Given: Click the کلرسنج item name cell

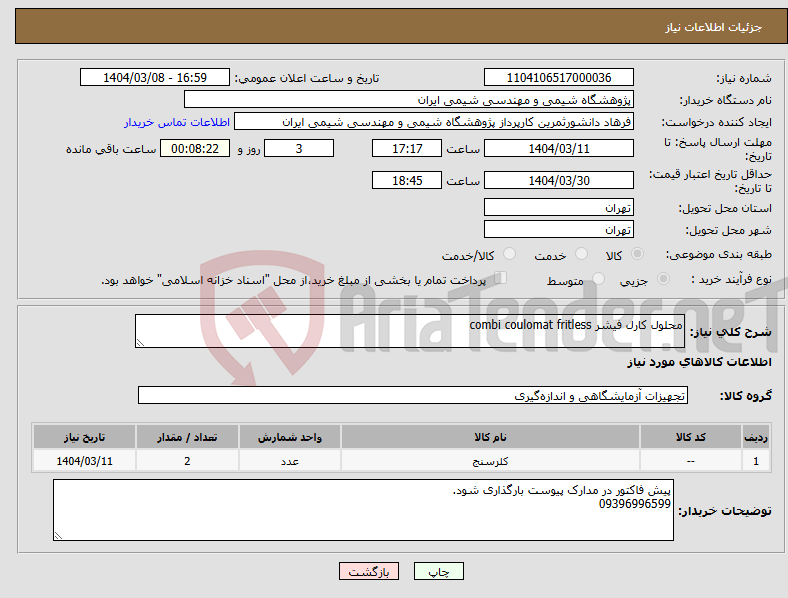Looking at the screenshot, I should (490, 461).
